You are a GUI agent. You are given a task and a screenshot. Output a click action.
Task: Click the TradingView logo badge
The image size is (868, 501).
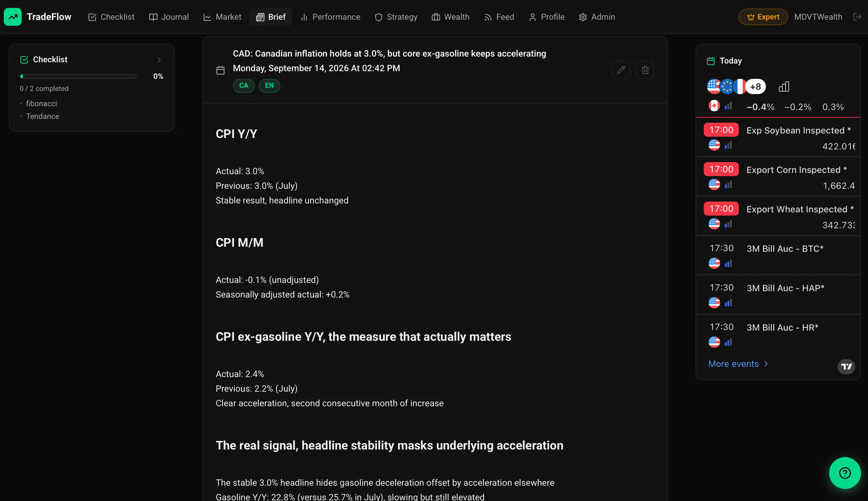tap(846, 367)
